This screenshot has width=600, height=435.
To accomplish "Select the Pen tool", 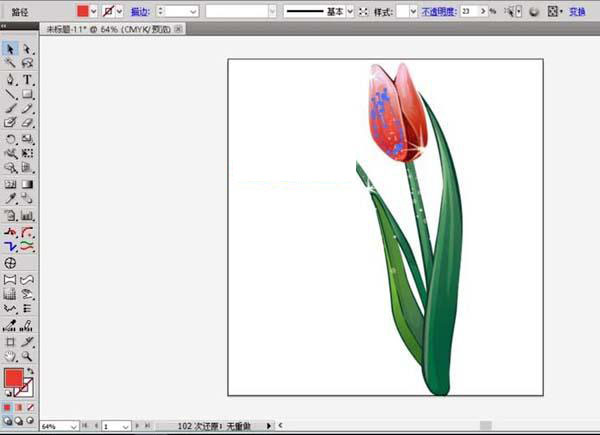I will [10, 79].
